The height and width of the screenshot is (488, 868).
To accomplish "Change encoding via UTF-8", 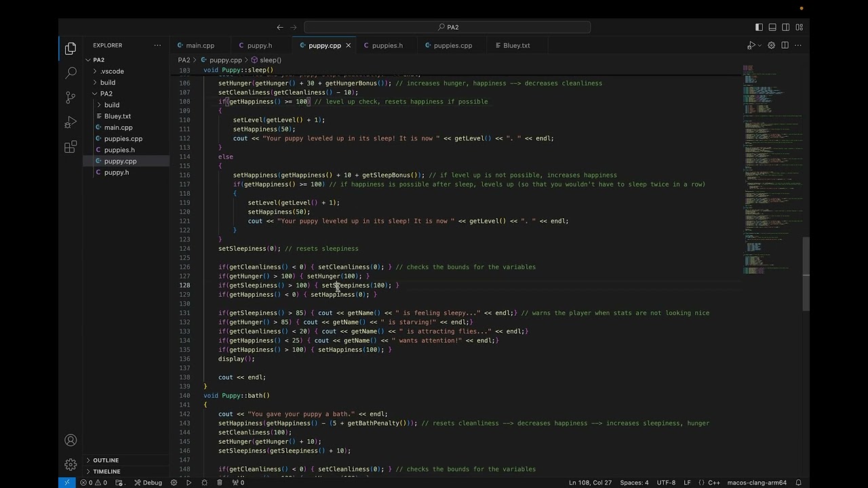I will pos(666,483).
